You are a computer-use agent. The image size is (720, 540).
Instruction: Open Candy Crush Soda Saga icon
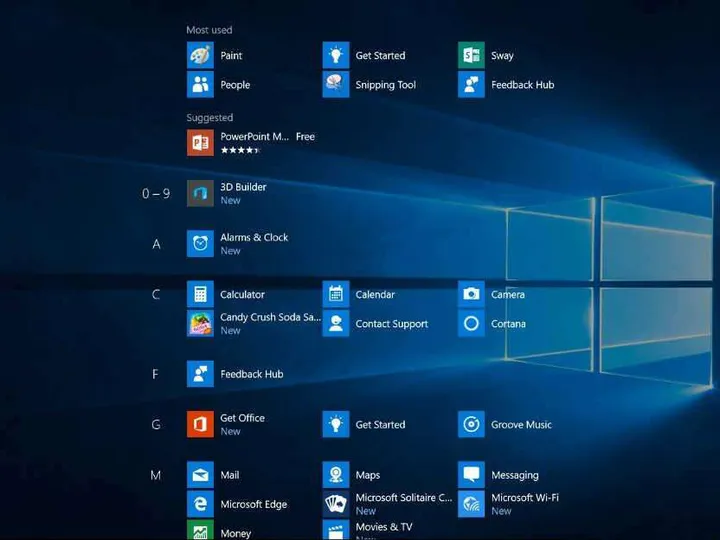coord(200,323)
